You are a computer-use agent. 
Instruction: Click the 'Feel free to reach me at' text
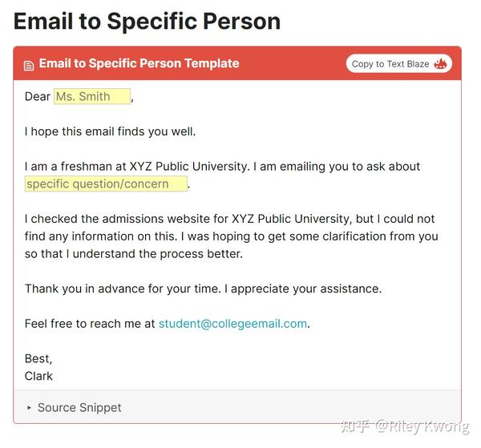[x=90, y=324]
